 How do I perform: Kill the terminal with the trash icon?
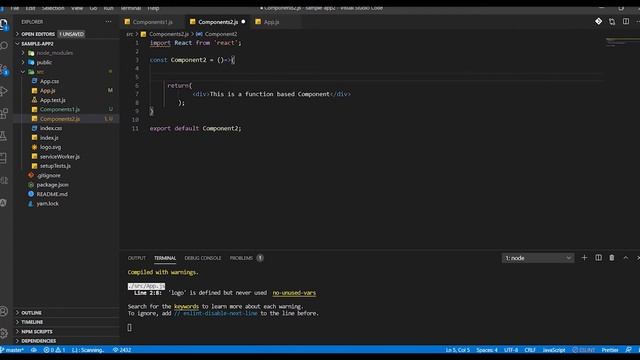pos(612,258)
